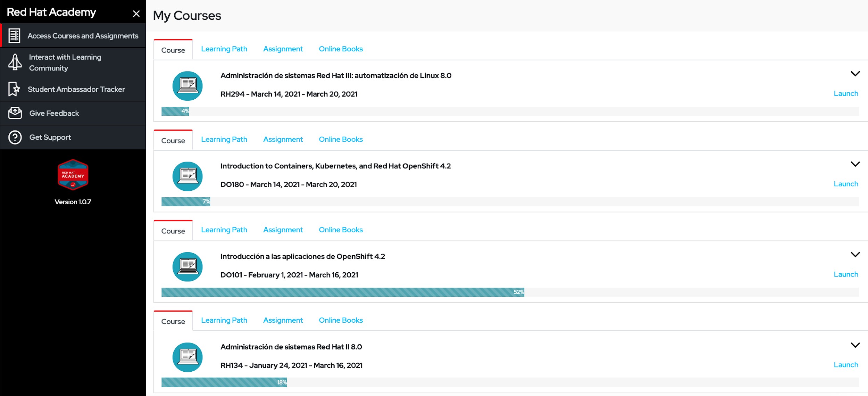Switch to Assignment tab above DO180
Screen dimensions: 868x396
(x=283, y=139)
